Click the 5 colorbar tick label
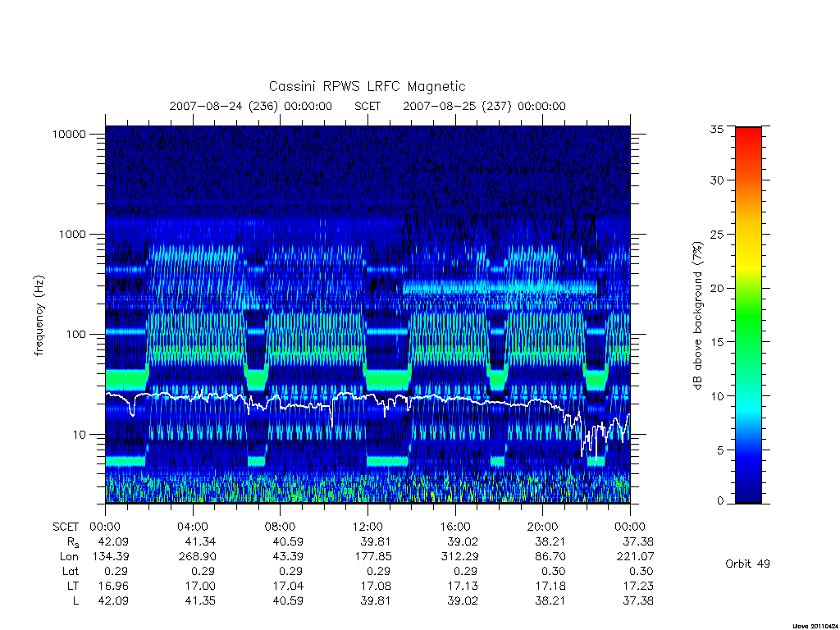Screen dimensions: 840x630 click(720, 450)
